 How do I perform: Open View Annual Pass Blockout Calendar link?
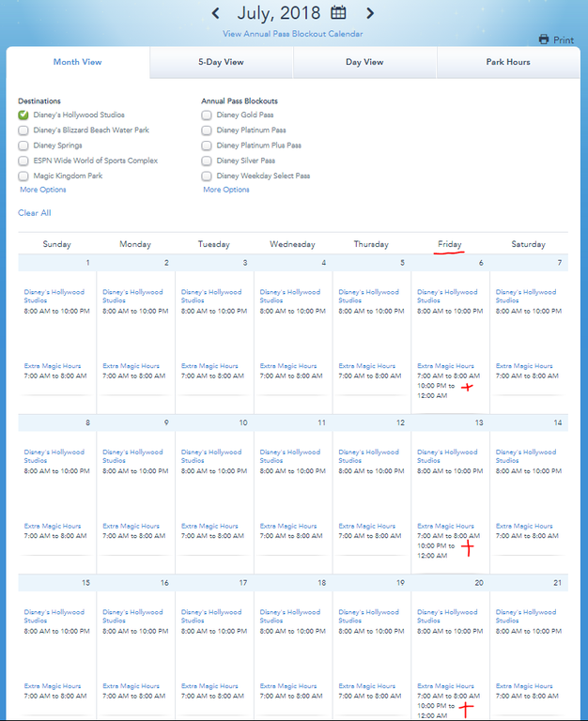(x=293, y=34)
